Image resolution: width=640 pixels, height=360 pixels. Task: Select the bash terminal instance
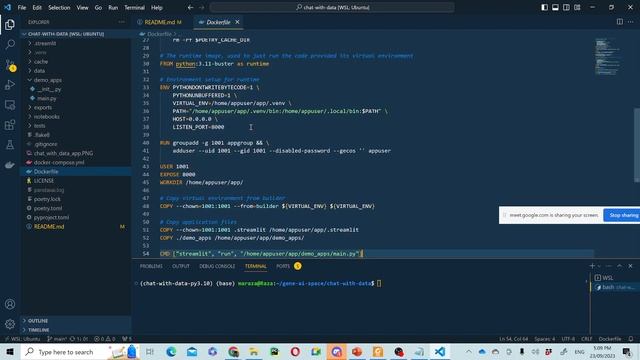pyautogui.click(x=615, y=287)
